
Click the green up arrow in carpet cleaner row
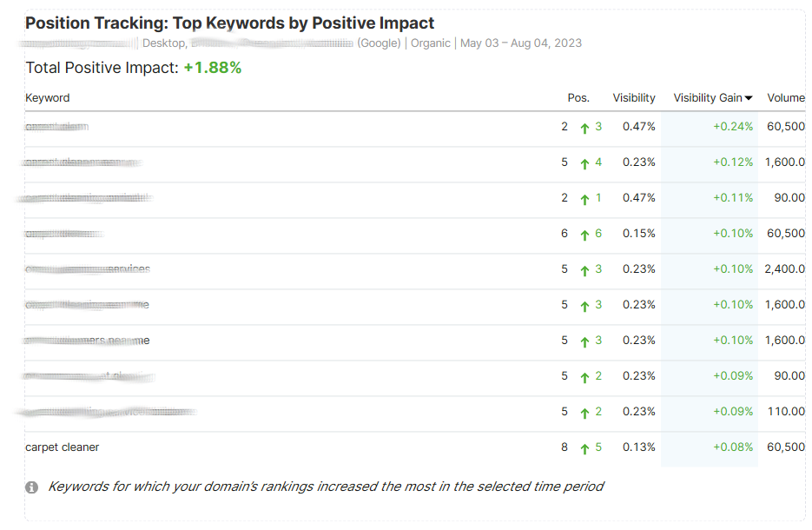pos(584,448)
